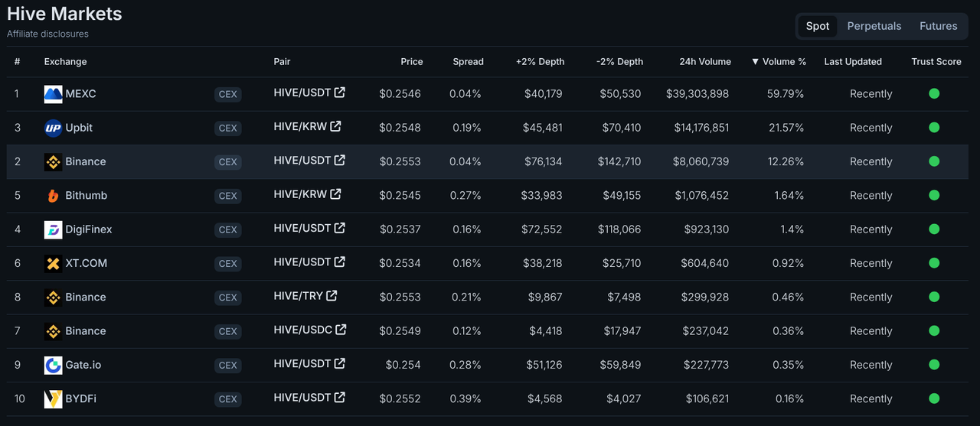The width and height of the screenshot is (980, 426).
Task: Sort by 24h Volume column header
Action: point(705,62)
